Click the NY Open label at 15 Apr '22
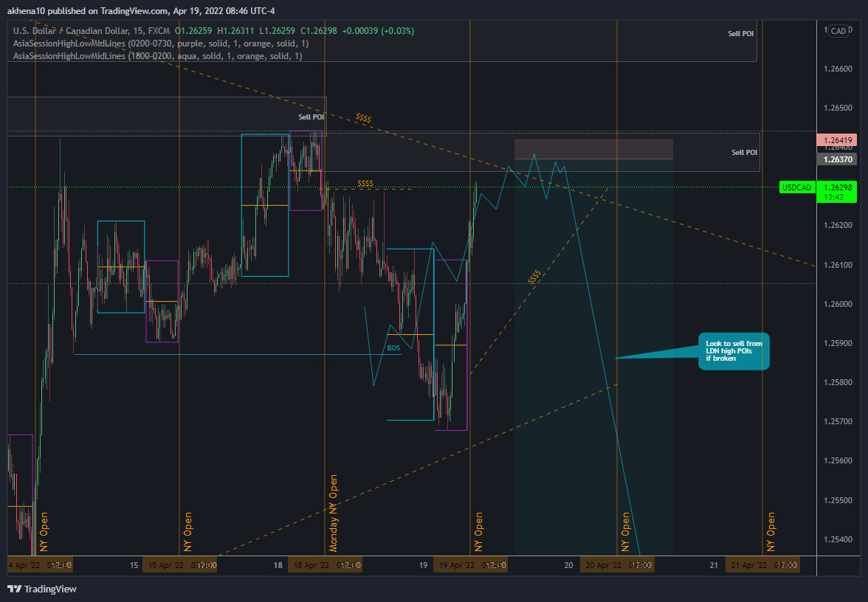Screen dimensions: 868x602 pyautogui.click(x=188, y=532)
